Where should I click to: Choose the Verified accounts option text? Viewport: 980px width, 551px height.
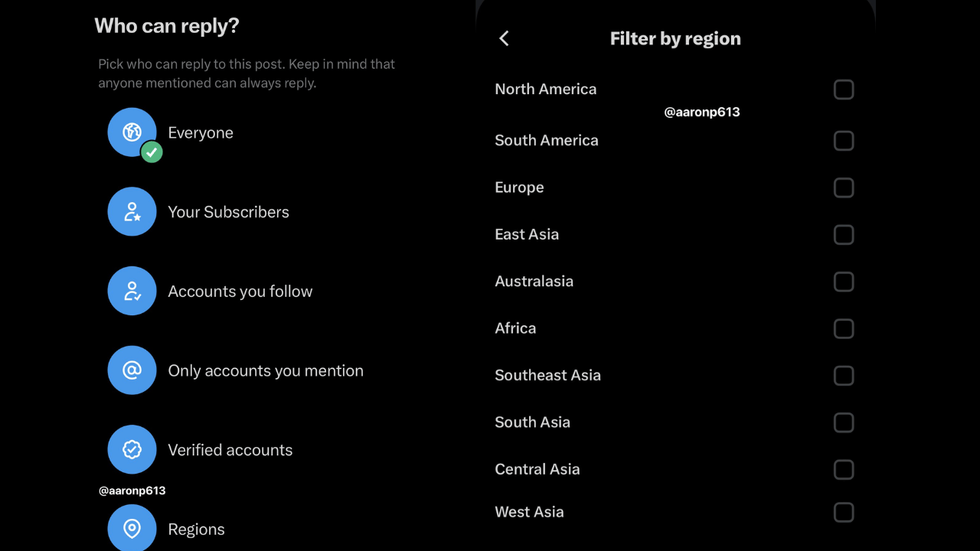click(x=230, y=450)
